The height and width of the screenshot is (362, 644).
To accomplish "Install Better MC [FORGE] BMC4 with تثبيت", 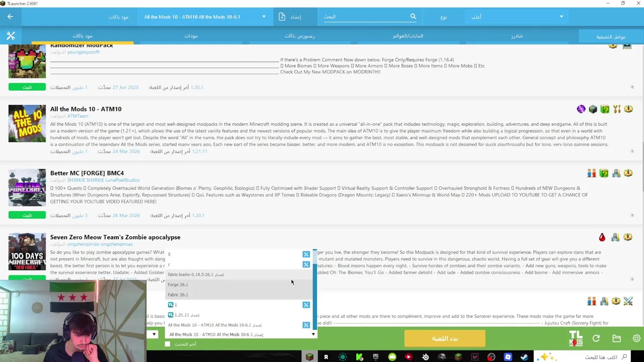I will pyautogui.click(x=27, y=215).
